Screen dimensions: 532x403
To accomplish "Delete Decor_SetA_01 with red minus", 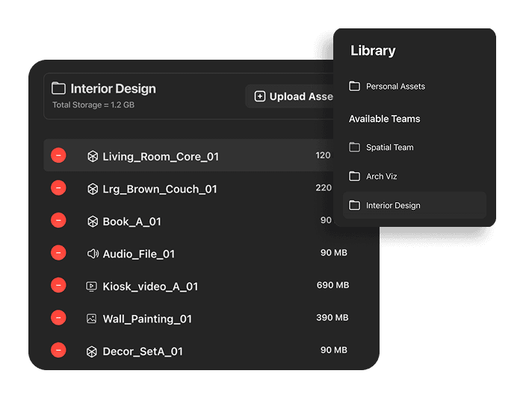I will 58,351.
